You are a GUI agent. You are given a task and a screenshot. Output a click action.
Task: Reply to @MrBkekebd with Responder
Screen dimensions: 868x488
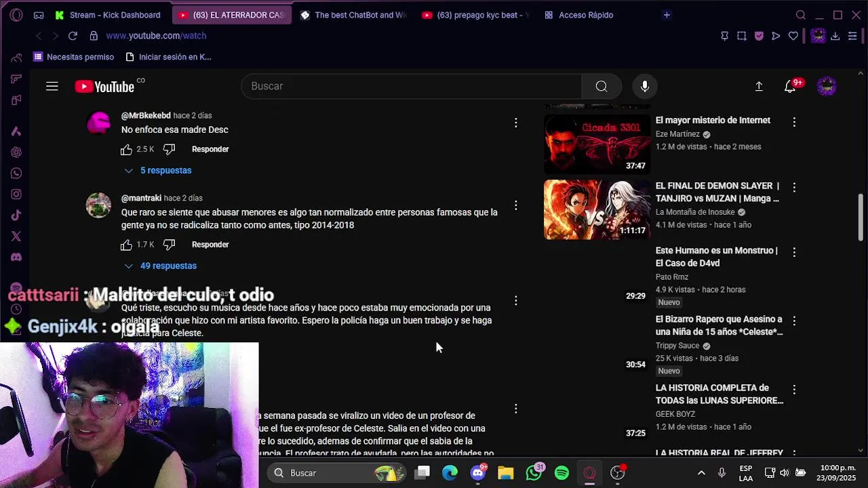[x=210, y=149]
